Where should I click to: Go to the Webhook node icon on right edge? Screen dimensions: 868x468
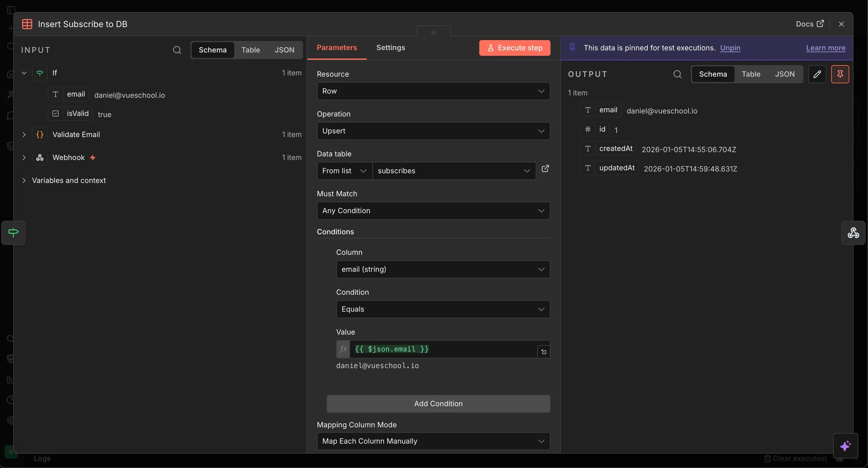tap(853, 233)
